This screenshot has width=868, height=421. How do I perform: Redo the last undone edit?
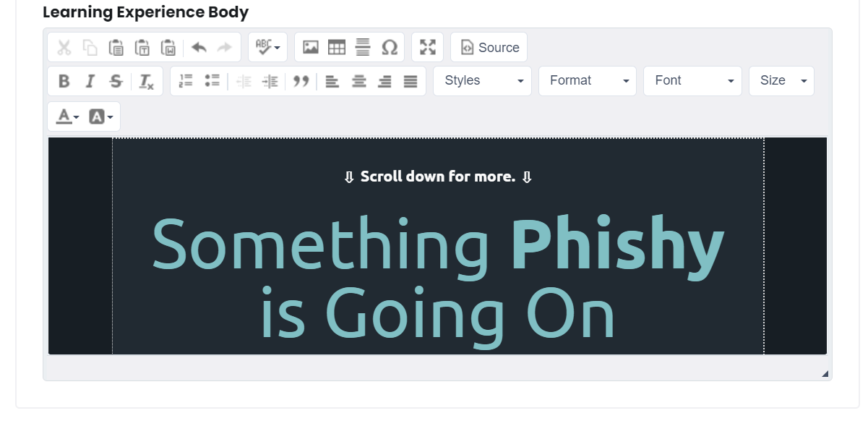click(224, 48)
